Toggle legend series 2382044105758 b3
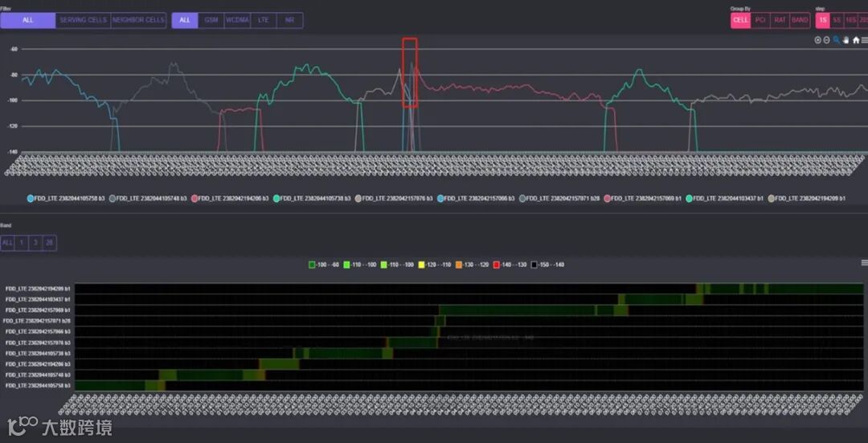The image size is (868, 443). [66, 199]
